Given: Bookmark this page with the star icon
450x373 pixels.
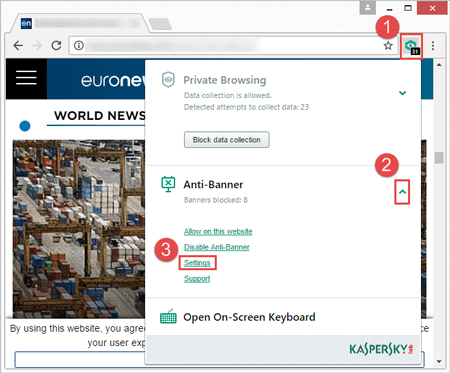Looking at the screenshot, I should click(388, 45).
